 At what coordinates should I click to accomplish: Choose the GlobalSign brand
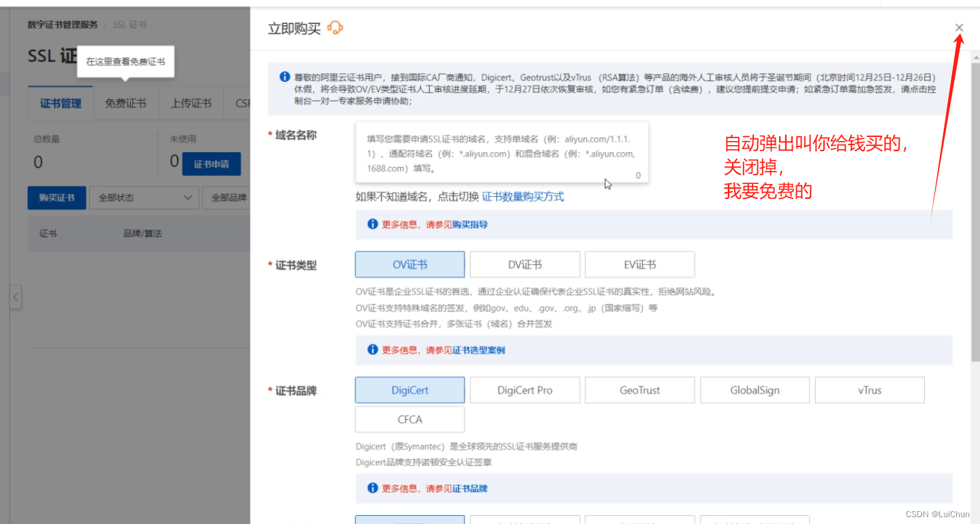click(x=755, y=390)
